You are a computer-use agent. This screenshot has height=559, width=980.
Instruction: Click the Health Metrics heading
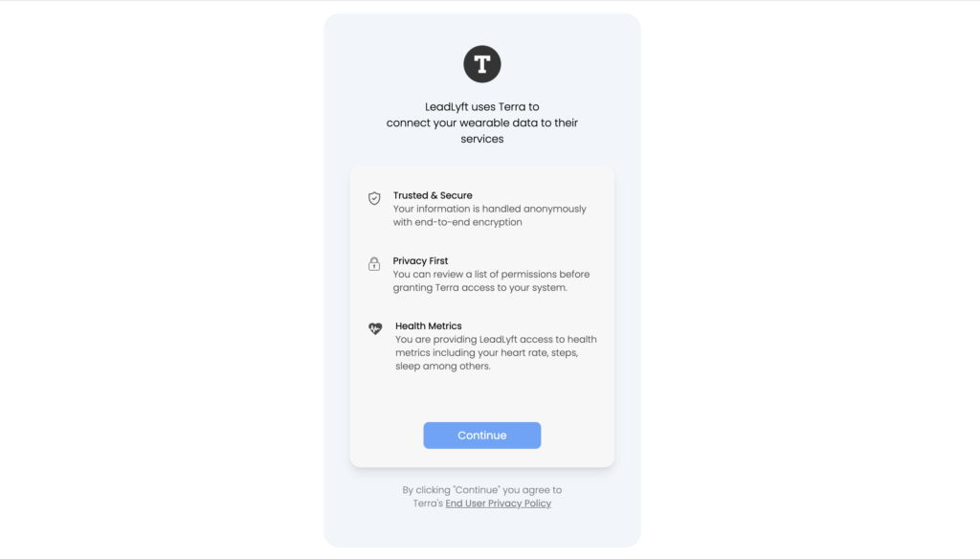[427, 325]
